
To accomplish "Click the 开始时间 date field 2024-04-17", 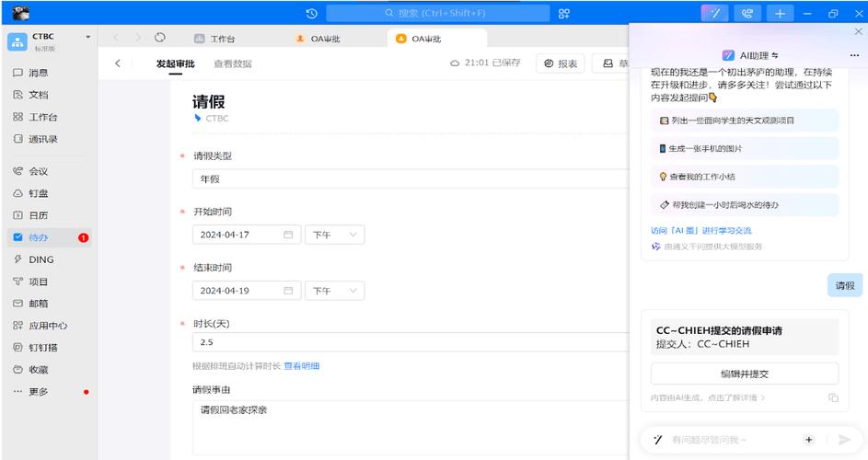I will 247,235.
